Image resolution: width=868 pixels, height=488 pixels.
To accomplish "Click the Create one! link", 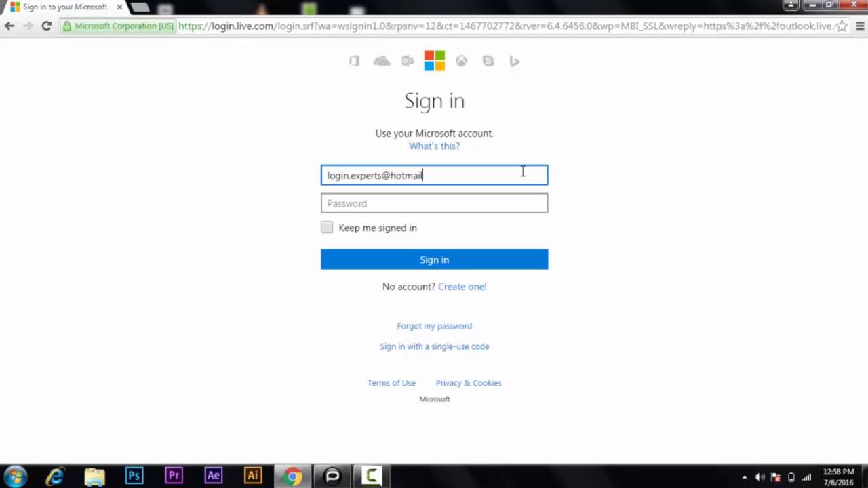I will point(462,287).
